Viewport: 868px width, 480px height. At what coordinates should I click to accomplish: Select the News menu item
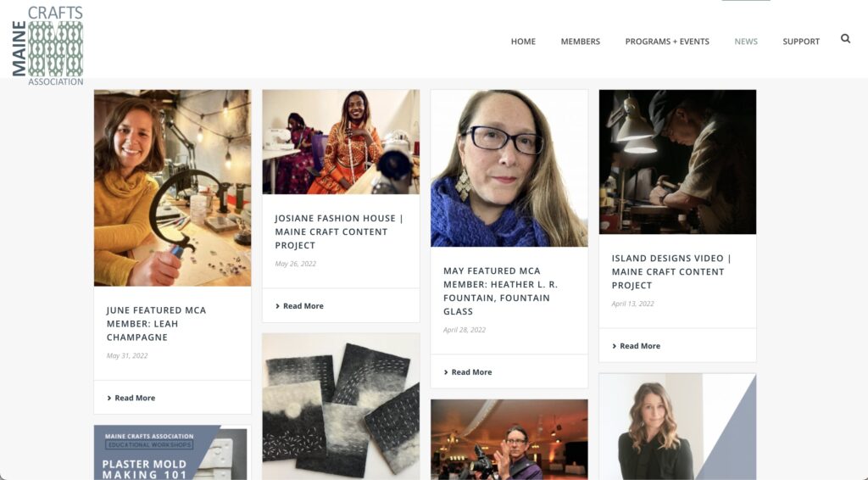pyautogui.click(x=746, y=42)
